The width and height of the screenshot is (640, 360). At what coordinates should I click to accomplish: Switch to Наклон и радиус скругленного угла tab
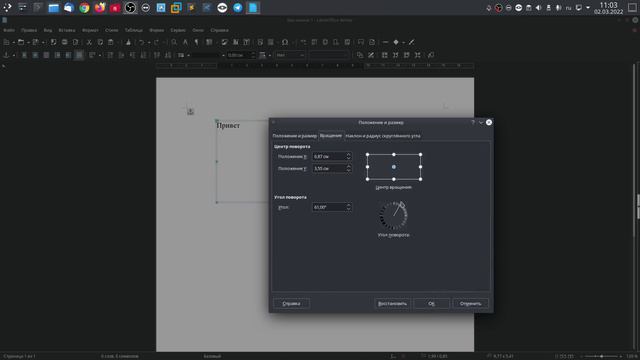[x=383, y=136]
